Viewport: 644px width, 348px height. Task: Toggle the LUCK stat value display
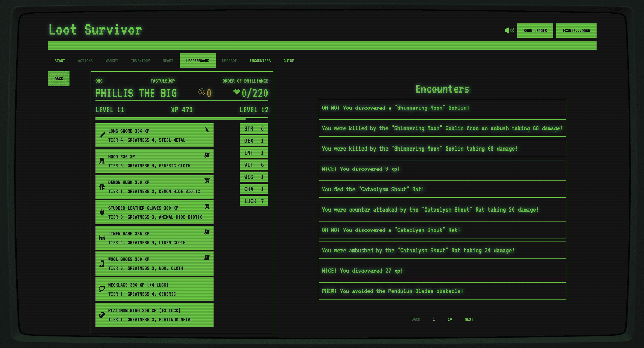click(253, 201)
